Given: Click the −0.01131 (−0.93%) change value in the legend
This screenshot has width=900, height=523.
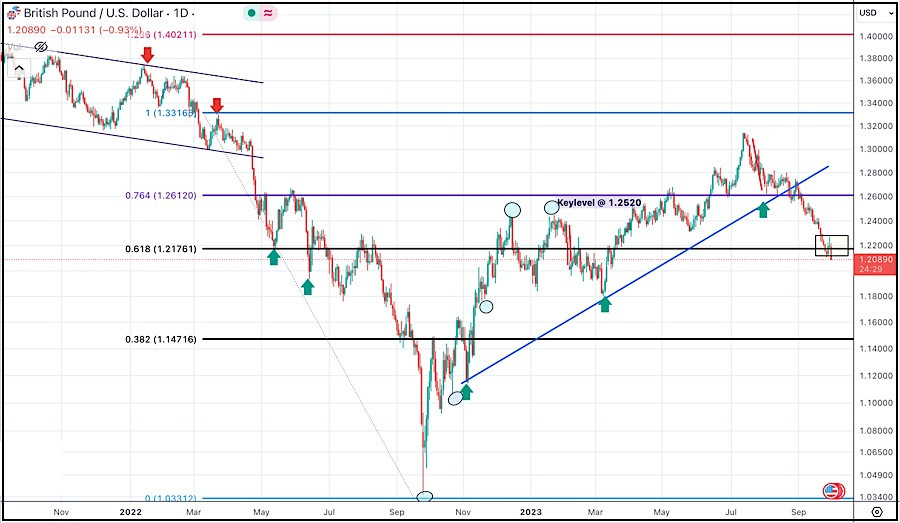Looking at the screenshot, I should pos(95,29).
